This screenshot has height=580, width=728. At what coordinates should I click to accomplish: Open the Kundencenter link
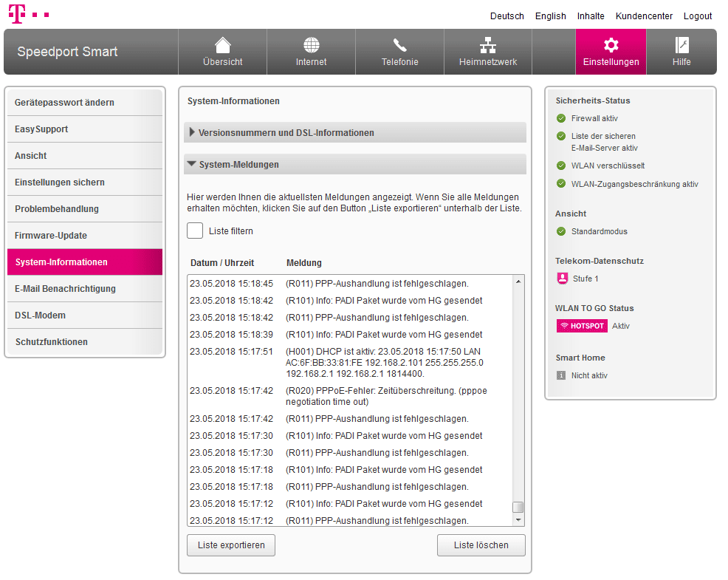(x=644, y=16)
